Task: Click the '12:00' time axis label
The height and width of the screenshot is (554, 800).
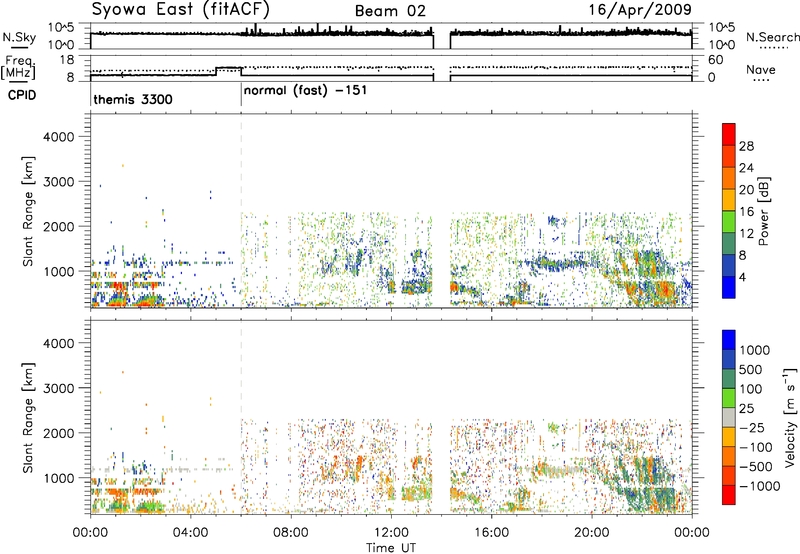Action: click(391, 533)
